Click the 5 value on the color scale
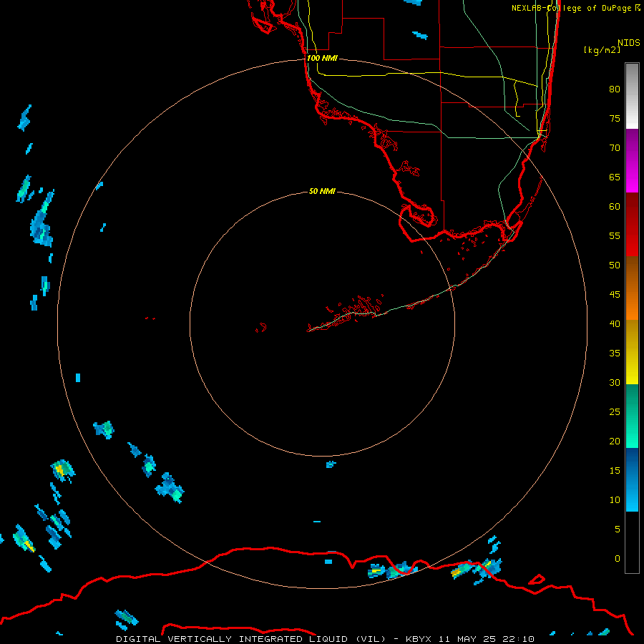The image size is (644, 644). click(618, 530)
